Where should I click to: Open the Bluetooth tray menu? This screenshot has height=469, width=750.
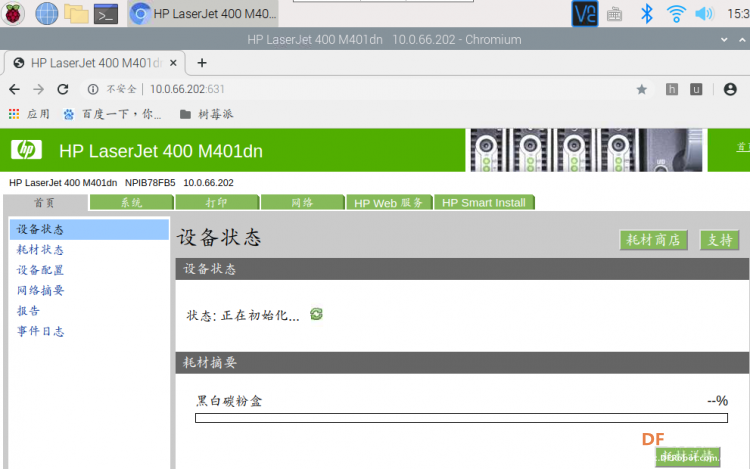[x=647, y=14]
